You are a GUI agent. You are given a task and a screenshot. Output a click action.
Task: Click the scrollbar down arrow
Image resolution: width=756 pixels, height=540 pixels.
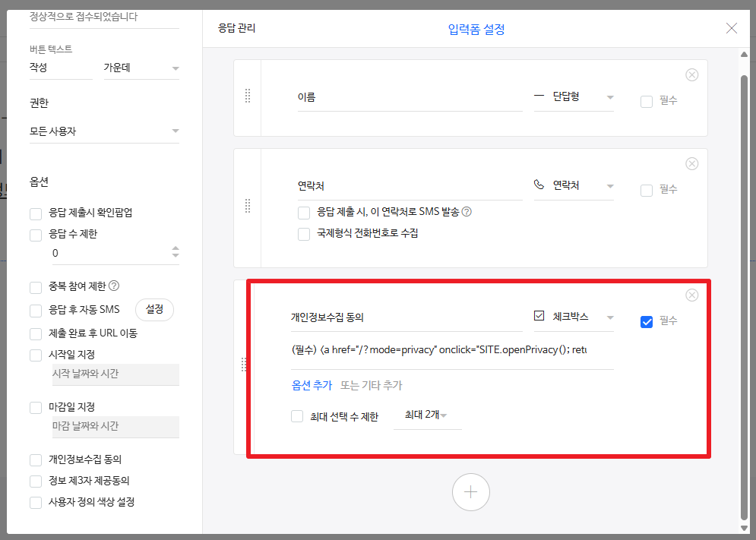coord(744,529)
